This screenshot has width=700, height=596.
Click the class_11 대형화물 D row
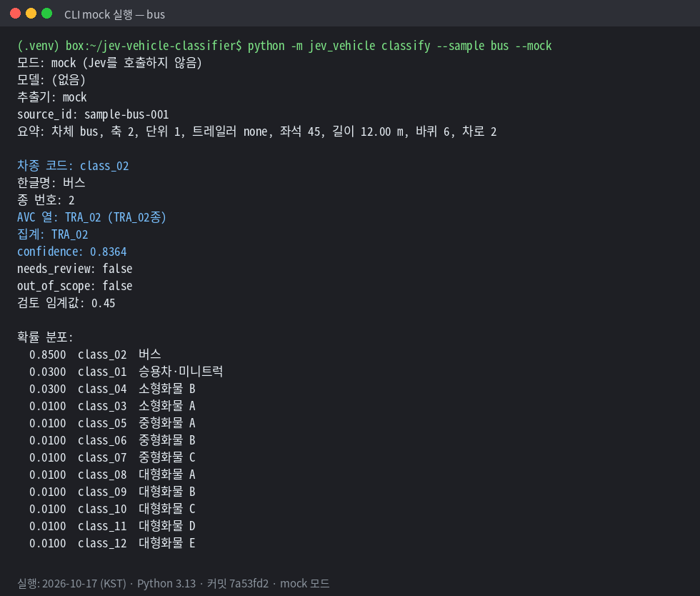[x=112, y=526]
